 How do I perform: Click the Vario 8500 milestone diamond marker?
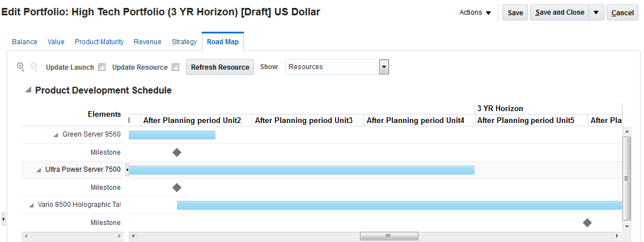coord(587,223)
